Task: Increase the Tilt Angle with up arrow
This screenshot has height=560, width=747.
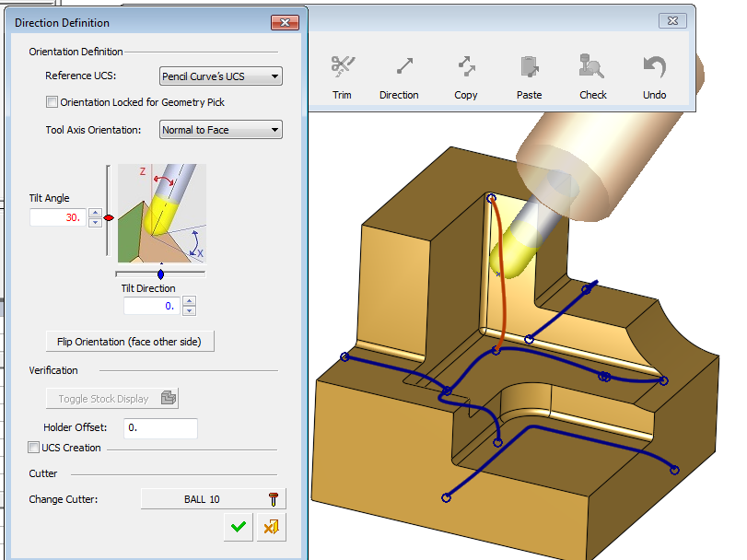Action: [95, 213]
